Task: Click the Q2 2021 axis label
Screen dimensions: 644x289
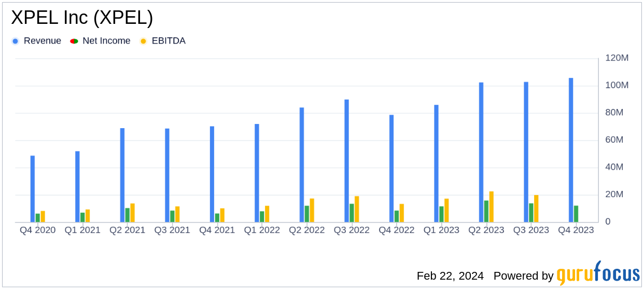Action: [128, 230]
